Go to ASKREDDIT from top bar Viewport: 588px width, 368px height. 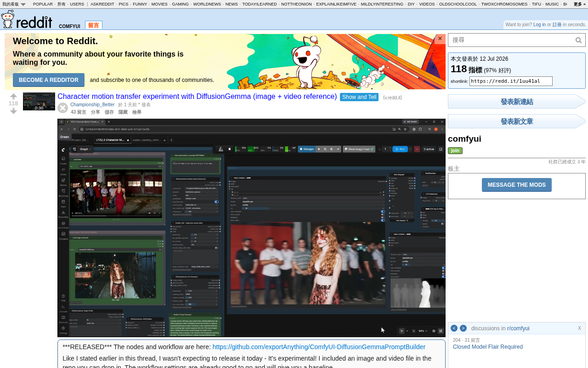coord(102,4)
